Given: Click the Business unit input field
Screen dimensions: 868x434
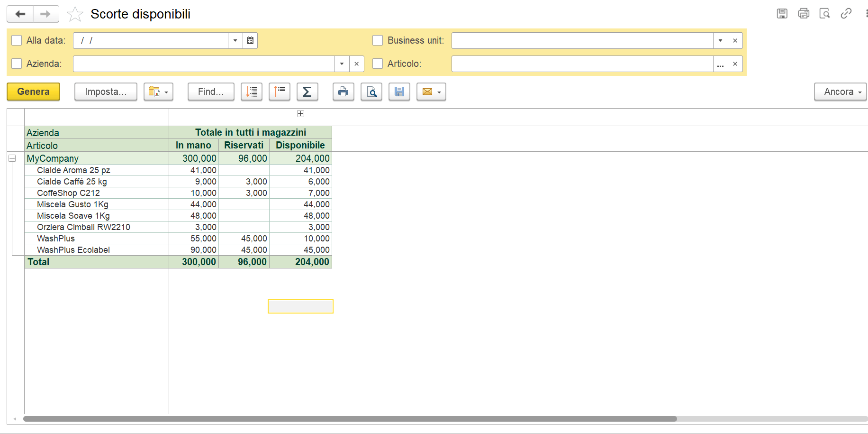Looking at the screenshot, I should pyautogui.click(x=582, y=40).
